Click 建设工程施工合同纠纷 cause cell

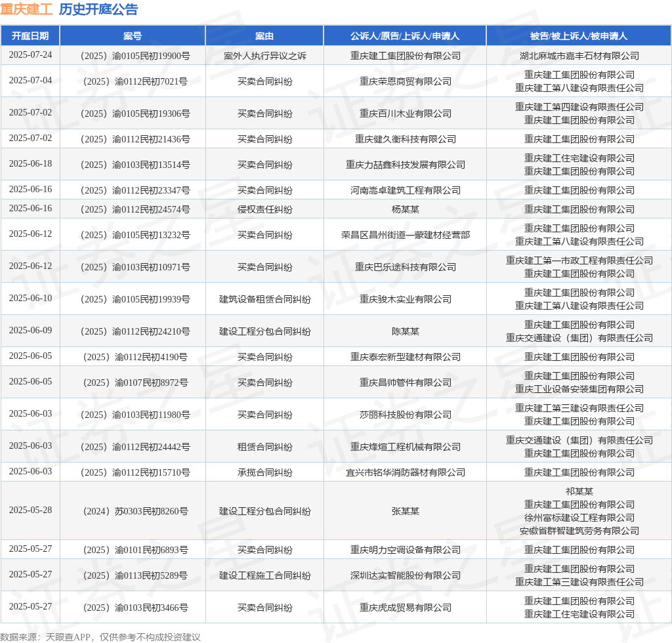[265, 575]
